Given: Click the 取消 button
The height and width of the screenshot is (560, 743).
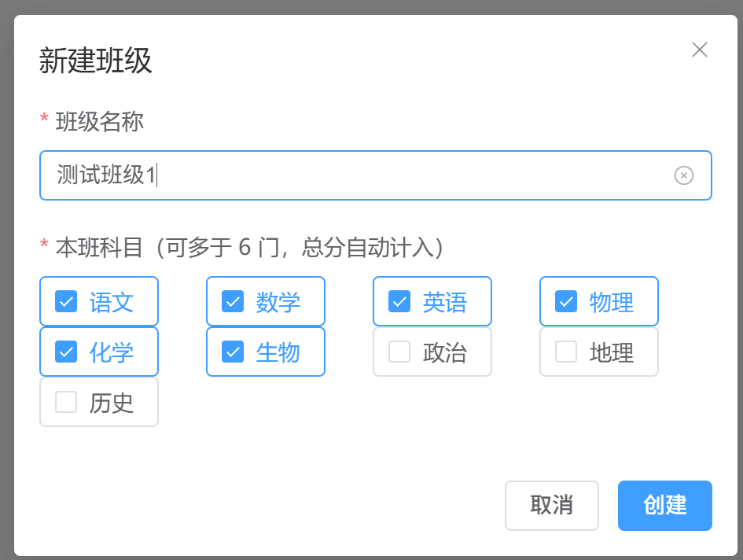Looking at the screenshot, I should point(552,506).
